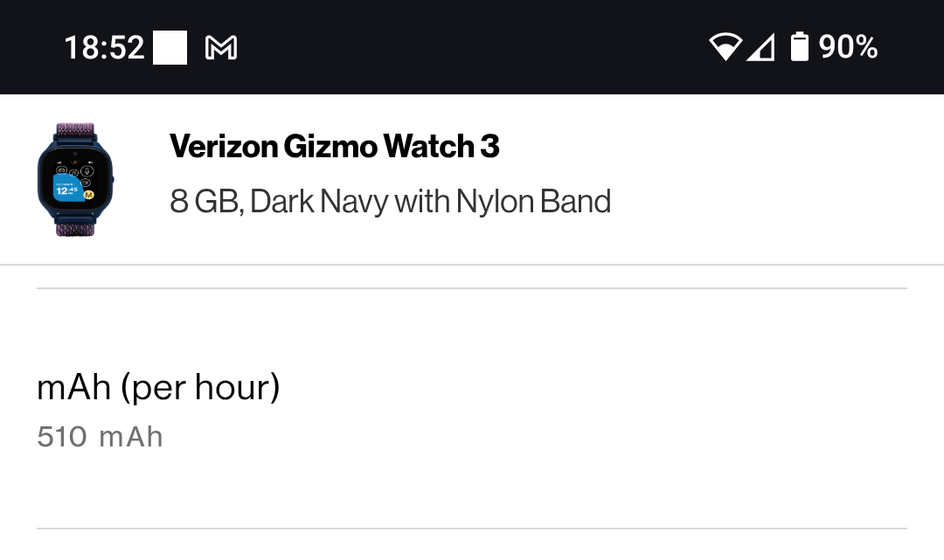Screen dimensions: 944x560
Task: Tap the battery status icon
Action: pos(799,47)
